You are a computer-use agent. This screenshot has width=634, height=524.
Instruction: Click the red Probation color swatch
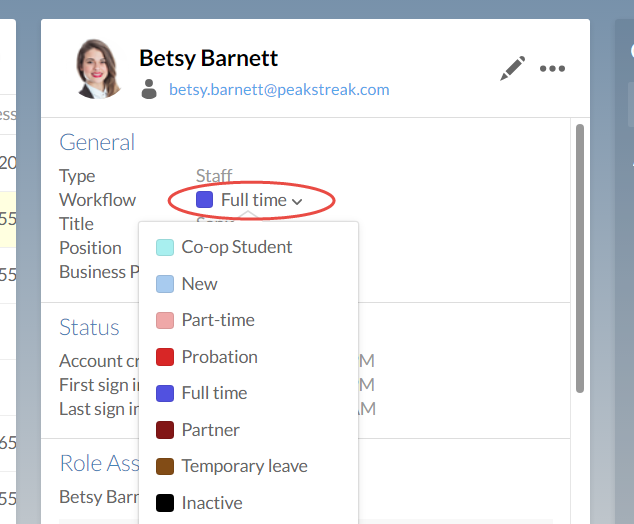tap(165, 357)
